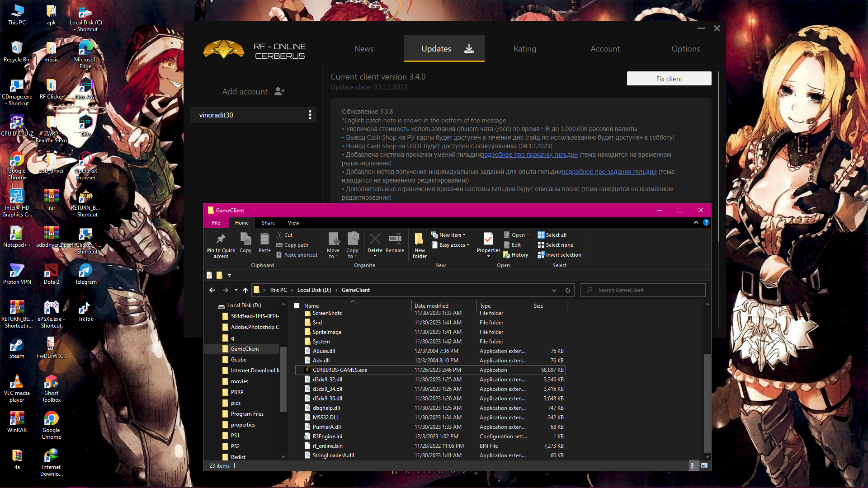Click Local Disk (D:) breadcrumb
This screenshot has height=488, width=868.
(314, 290)
